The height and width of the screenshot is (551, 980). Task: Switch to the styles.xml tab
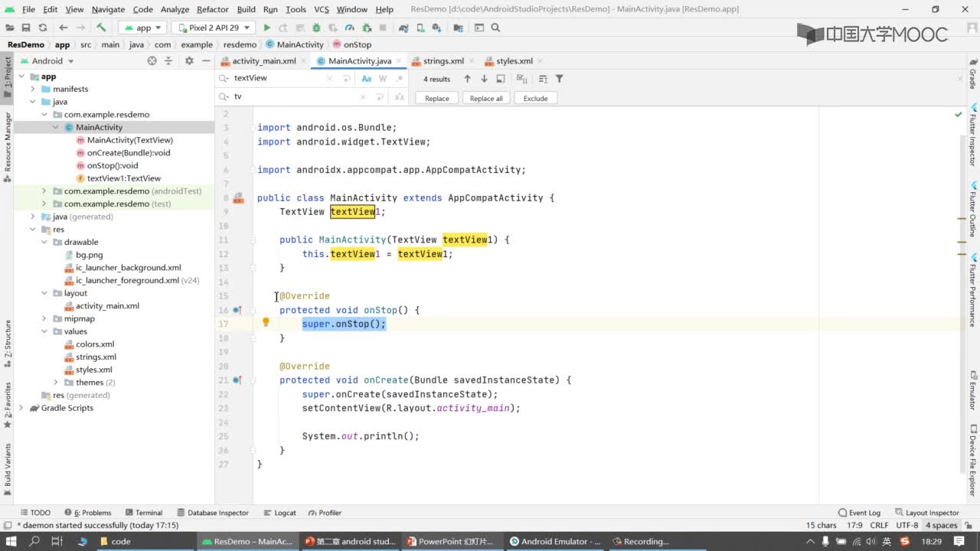tap(514, 61)
